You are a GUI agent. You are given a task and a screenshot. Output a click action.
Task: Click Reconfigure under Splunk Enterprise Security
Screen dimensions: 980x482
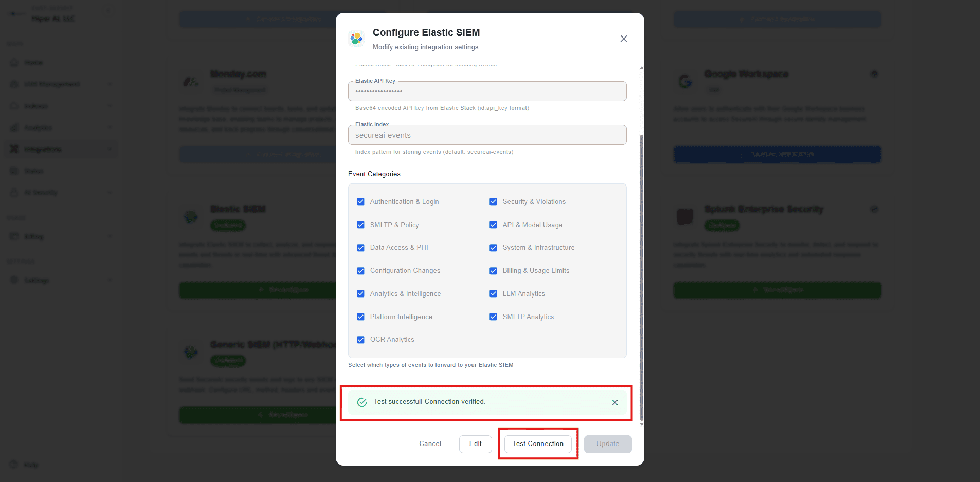(777, 290)
